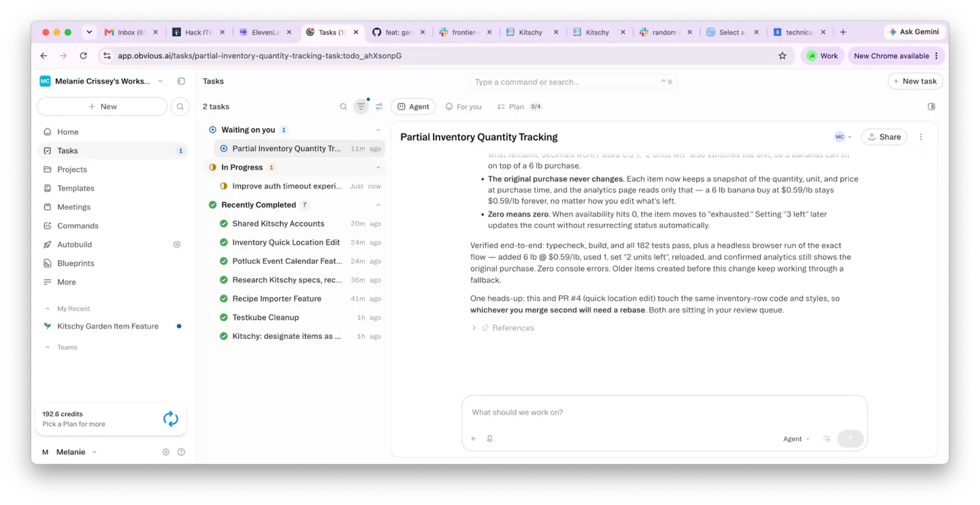The image size is (980, 505).
Task: Open the Research Kitschy specs task
Action: click(299, 280)
